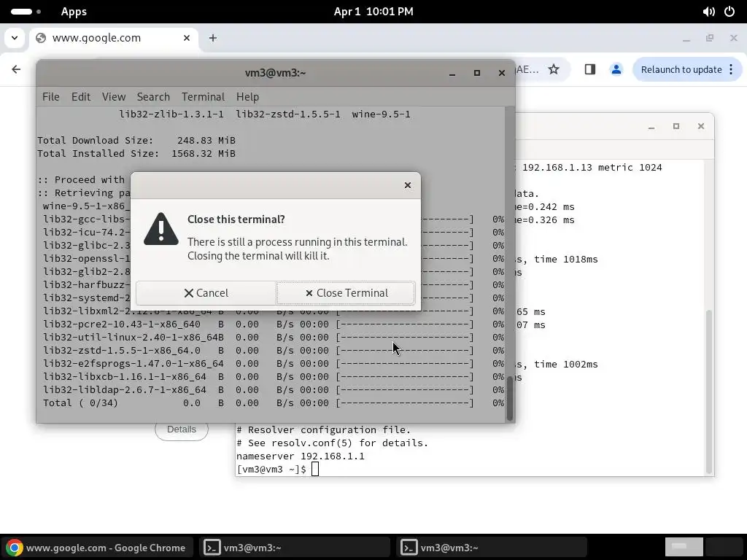Minimize the front vm3@vm3 terminal window
Viewport: 747px width, 560px height.
[x=452, y=74]
